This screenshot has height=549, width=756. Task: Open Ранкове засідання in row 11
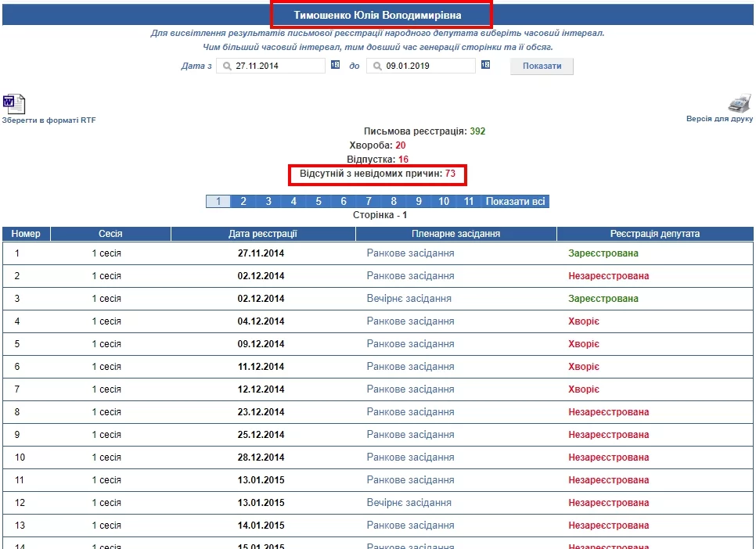click(x=410, y=479)
